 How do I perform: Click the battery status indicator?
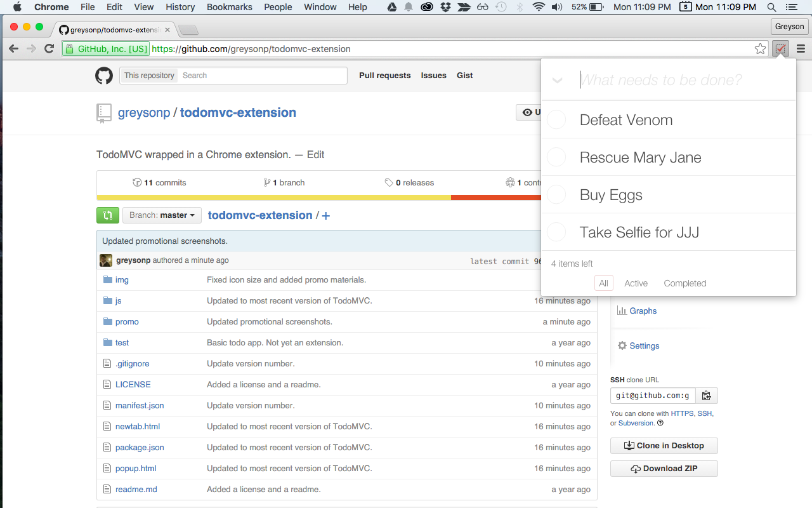(587, 7)
